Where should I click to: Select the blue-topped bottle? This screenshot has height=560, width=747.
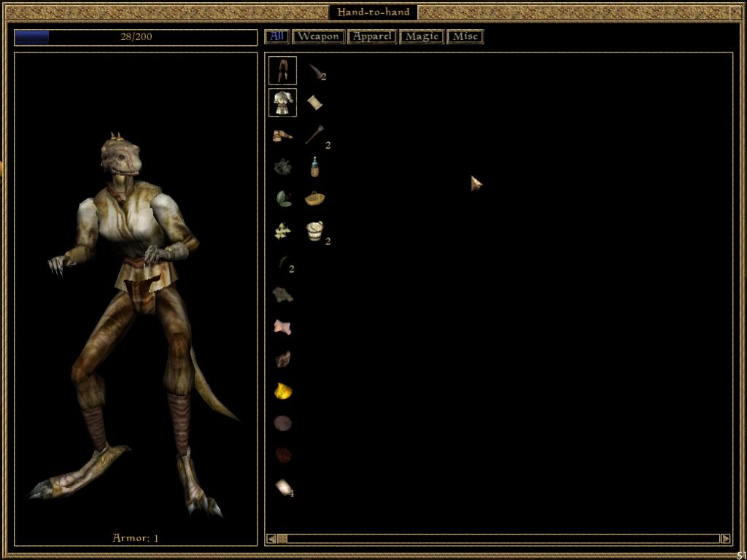(314, 167)
